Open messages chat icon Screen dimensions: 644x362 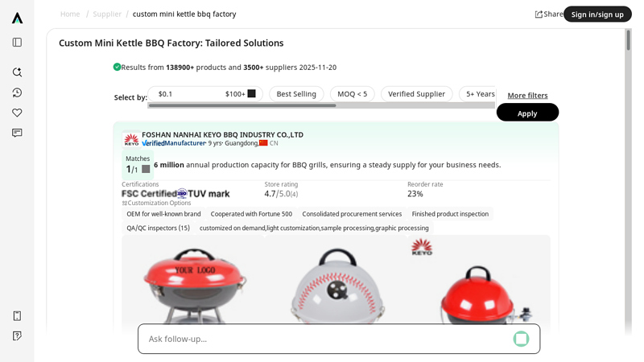pos(17,133)
